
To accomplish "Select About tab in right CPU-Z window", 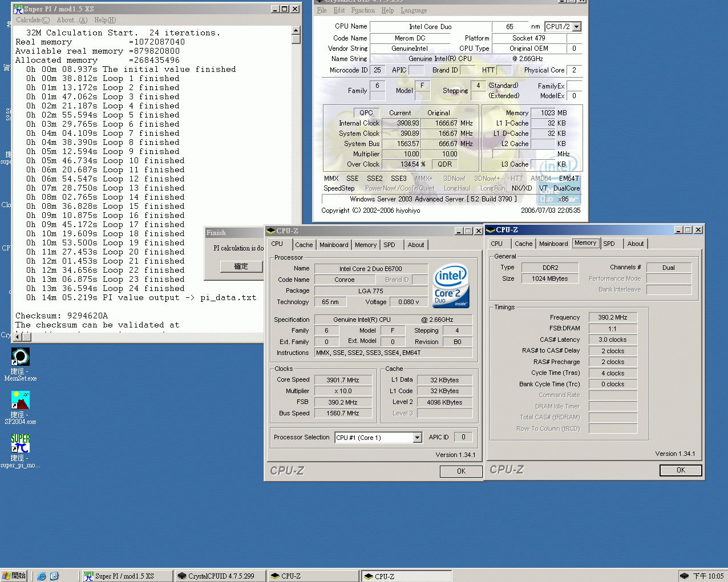I will pyautogui.click(x=636, y=244).
